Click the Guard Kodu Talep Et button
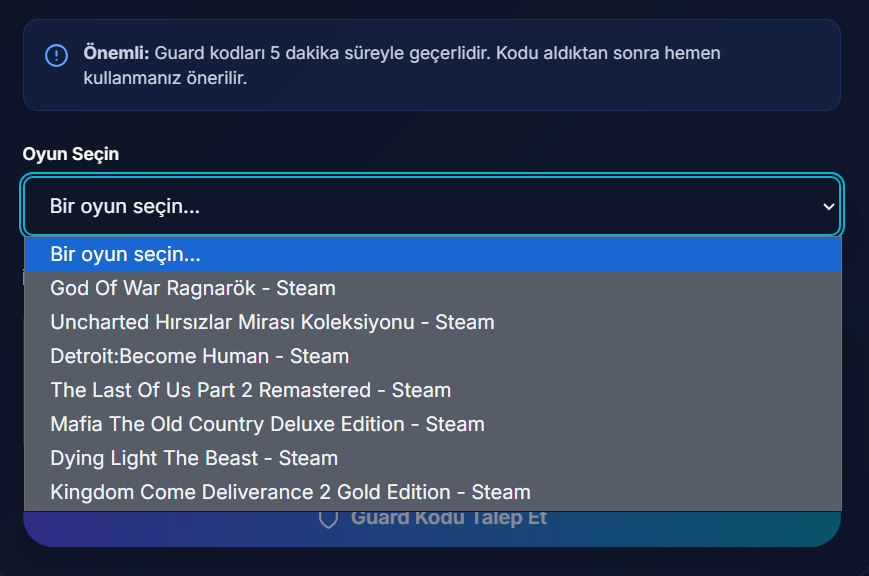The image size is (869, 576). (x=432, y=528)
